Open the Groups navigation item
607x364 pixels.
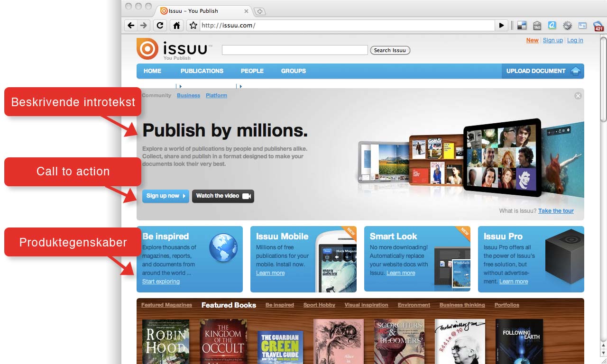pos(293,71)
